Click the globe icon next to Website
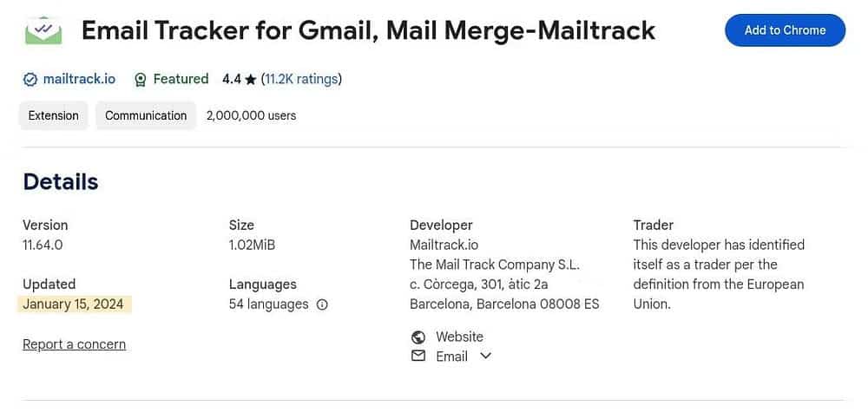 pos(418,337)
